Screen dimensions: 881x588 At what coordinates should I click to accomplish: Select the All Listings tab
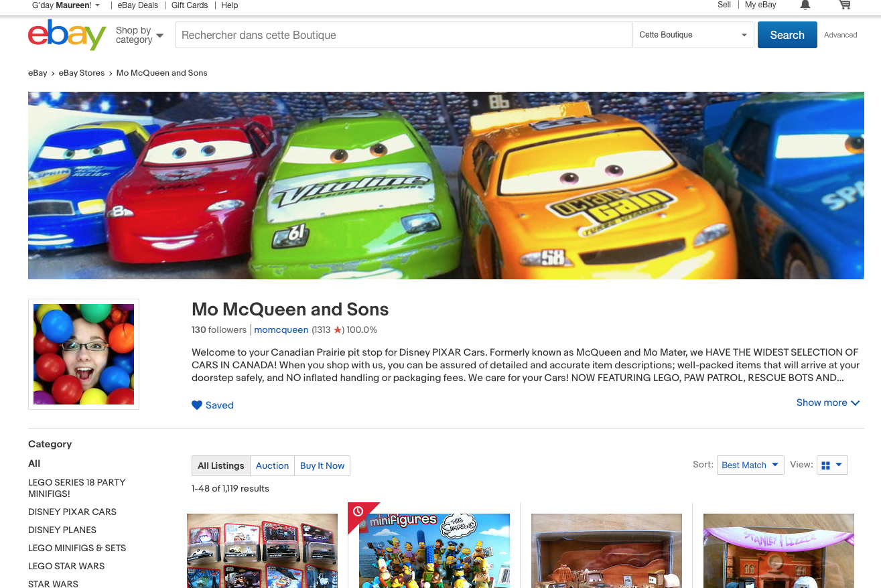point(221,465)
